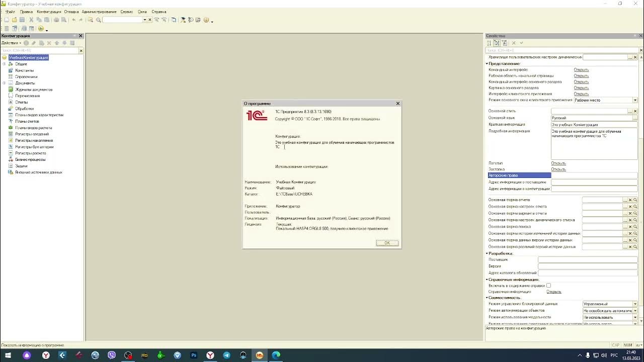Collapse the 'Справочная информация' section
644x362 pixels.
487,280
